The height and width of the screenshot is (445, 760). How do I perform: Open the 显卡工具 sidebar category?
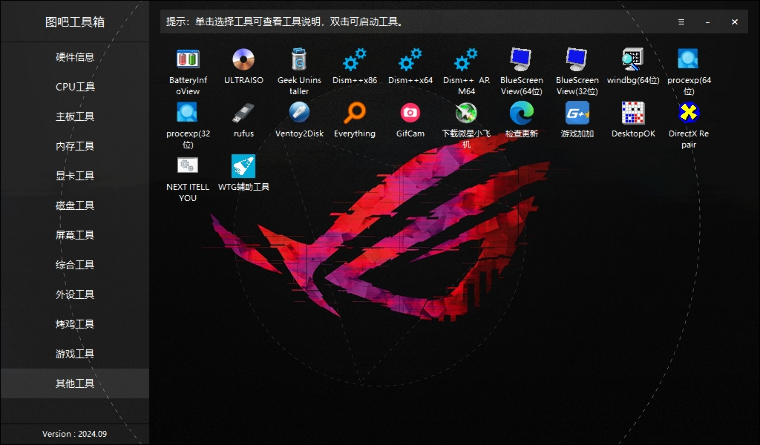click(75, 176)
